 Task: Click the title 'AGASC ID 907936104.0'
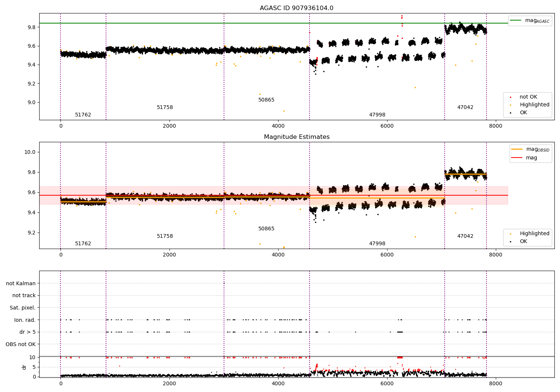click(296, 8)
